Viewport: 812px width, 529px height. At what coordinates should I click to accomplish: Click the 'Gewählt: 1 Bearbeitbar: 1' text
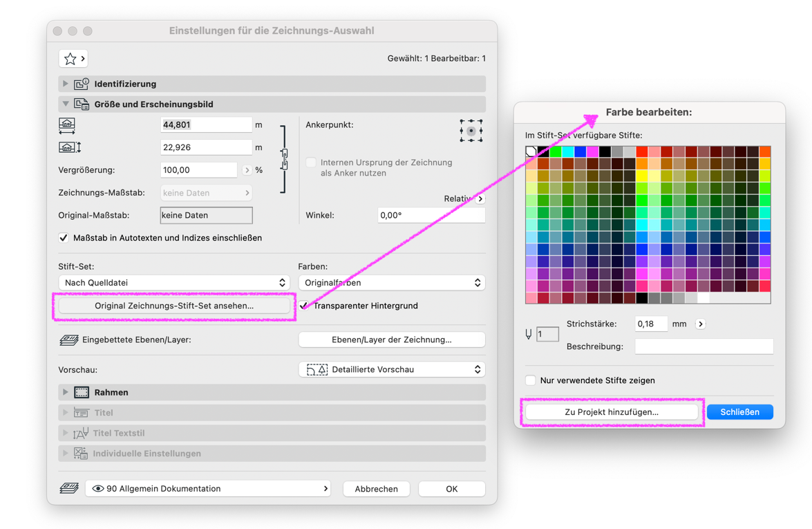pos(437,59)
